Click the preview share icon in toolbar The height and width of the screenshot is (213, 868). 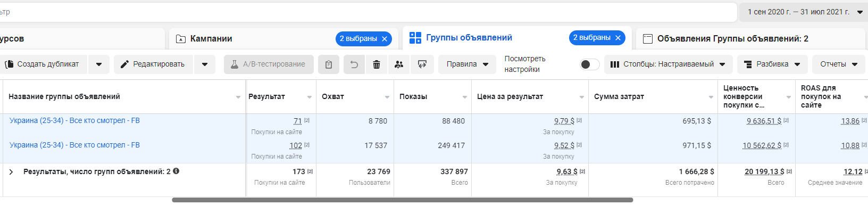(x=422, y=64)
